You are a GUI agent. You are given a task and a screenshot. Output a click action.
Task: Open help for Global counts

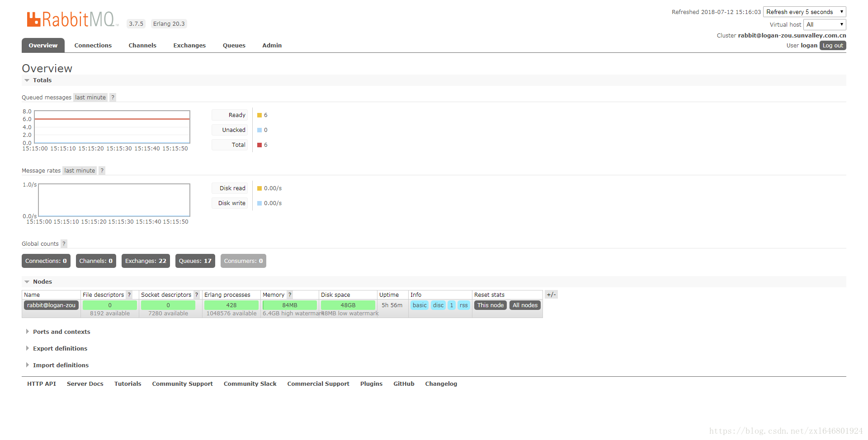click(x=64, y=243)
